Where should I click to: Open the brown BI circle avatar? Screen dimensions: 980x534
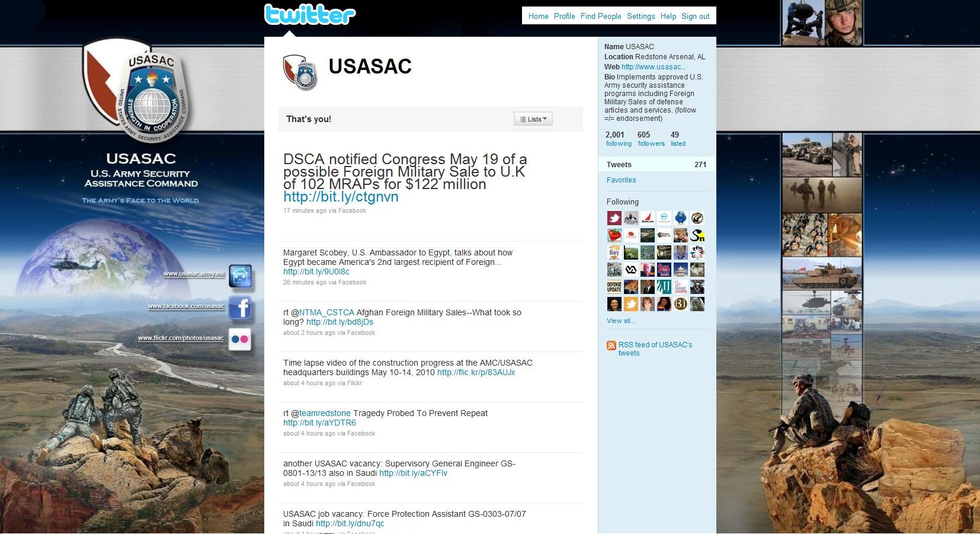click(x=681, y=304)
